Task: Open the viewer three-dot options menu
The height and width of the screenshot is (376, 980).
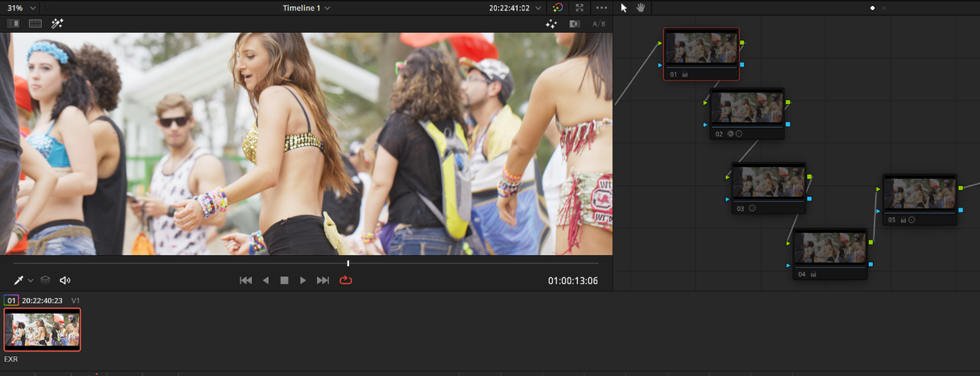Action: [602, 8]
